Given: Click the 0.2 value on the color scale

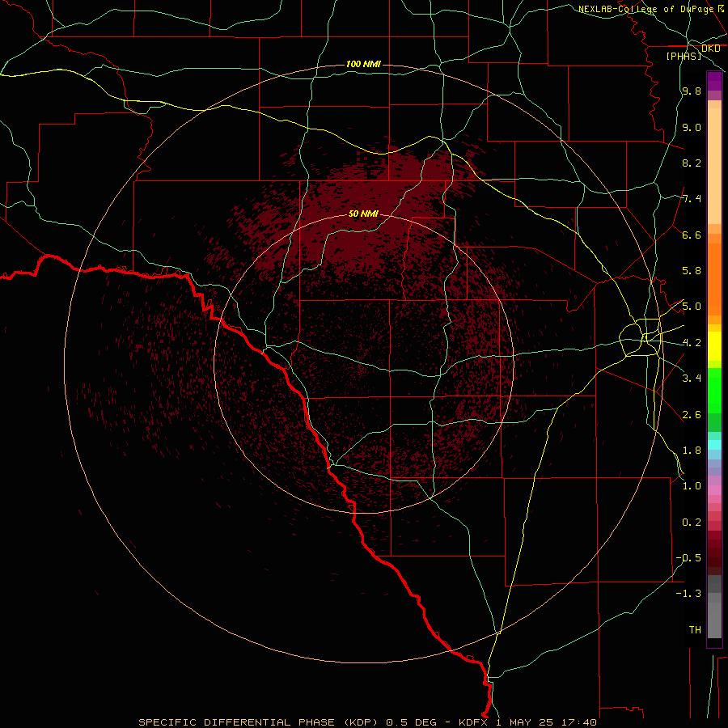Looking at the screenshot, I should point(692,523).
